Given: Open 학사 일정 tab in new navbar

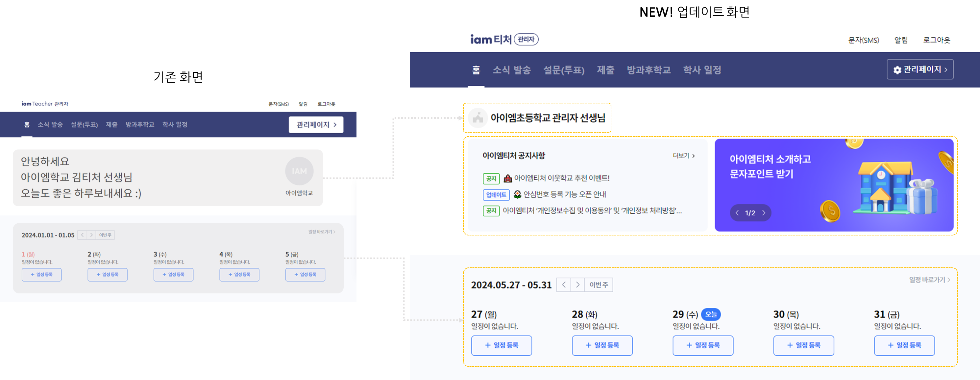Looking at the screenshot, I should [702, 70].
